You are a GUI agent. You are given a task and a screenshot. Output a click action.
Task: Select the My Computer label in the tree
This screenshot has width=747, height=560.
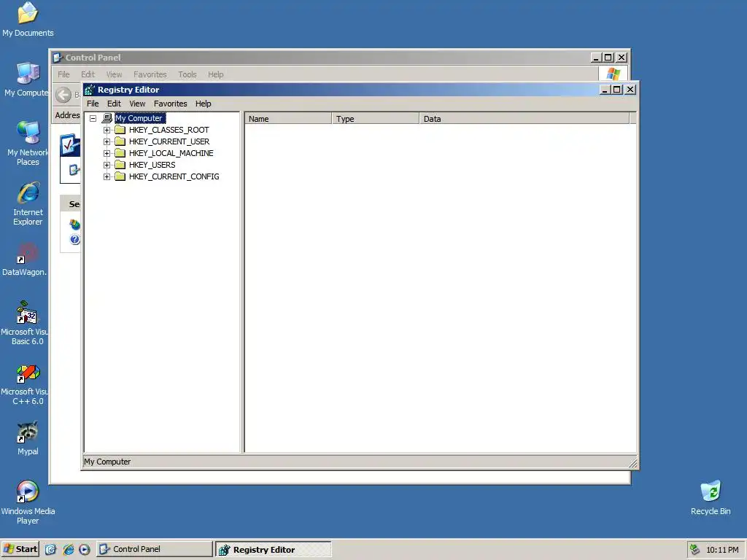[x=139, y=118]
